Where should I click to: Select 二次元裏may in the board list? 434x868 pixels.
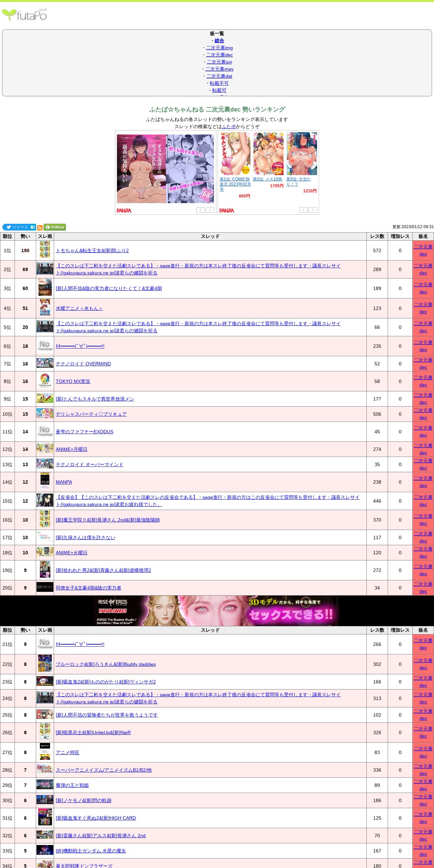219,69
